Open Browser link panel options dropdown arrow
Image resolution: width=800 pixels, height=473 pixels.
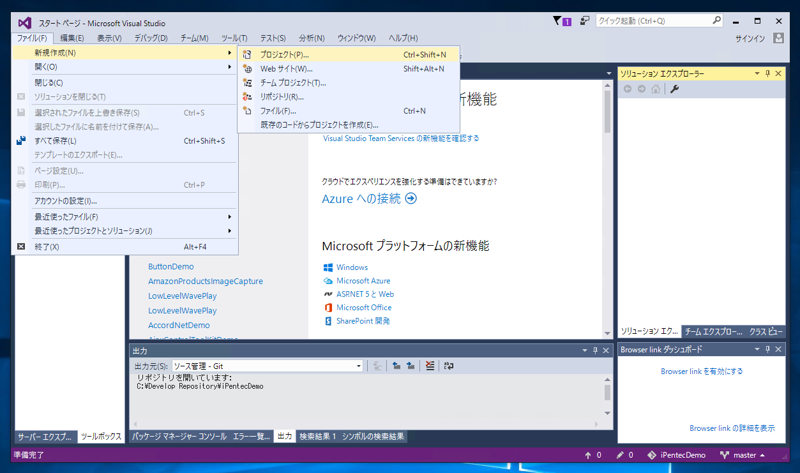[x=757, y=349]
